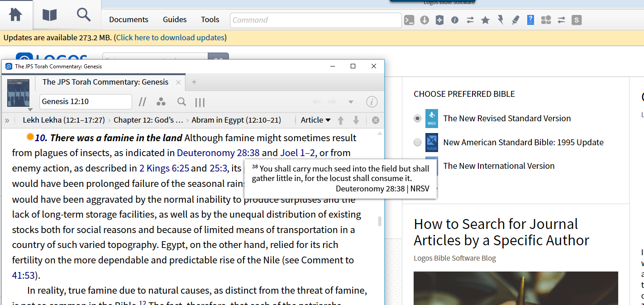The image size is (644, 305).
Task: Follow the Deuteronomy 28:38 reference link
Action: click(x=218, y=153)
